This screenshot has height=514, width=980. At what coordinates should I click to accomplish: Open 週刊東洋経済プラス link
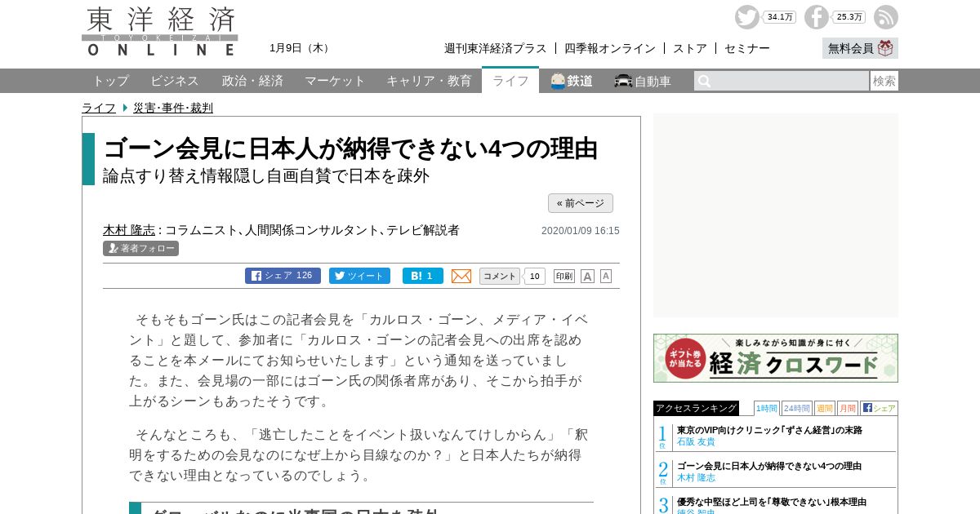click(x=496, y=48)
